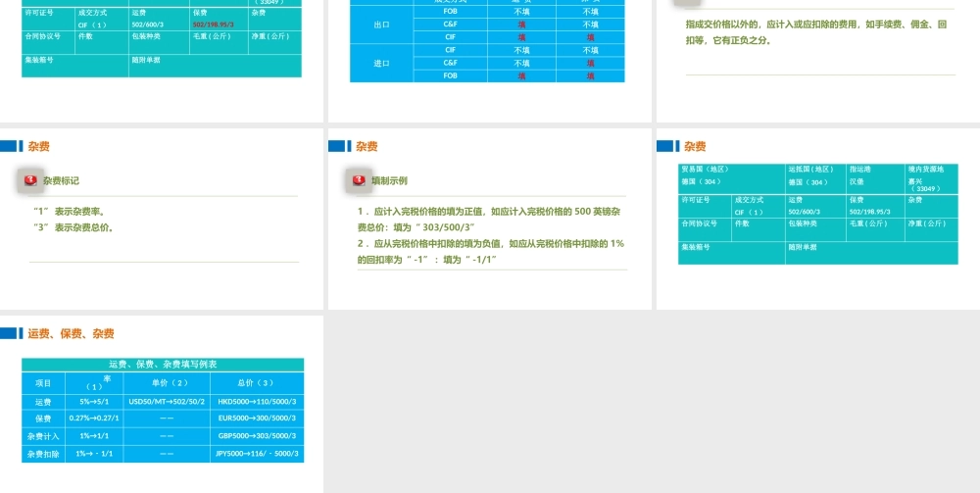Image resolution: width=980 pixels, height=493 pixels.
Task: Click the 随附单据 cell in the middle-right slide
Action: [x=871, y=253]
